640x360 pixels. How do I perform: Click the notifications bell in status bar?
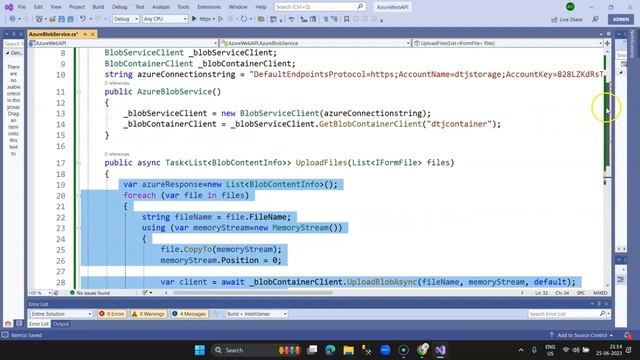628,335
